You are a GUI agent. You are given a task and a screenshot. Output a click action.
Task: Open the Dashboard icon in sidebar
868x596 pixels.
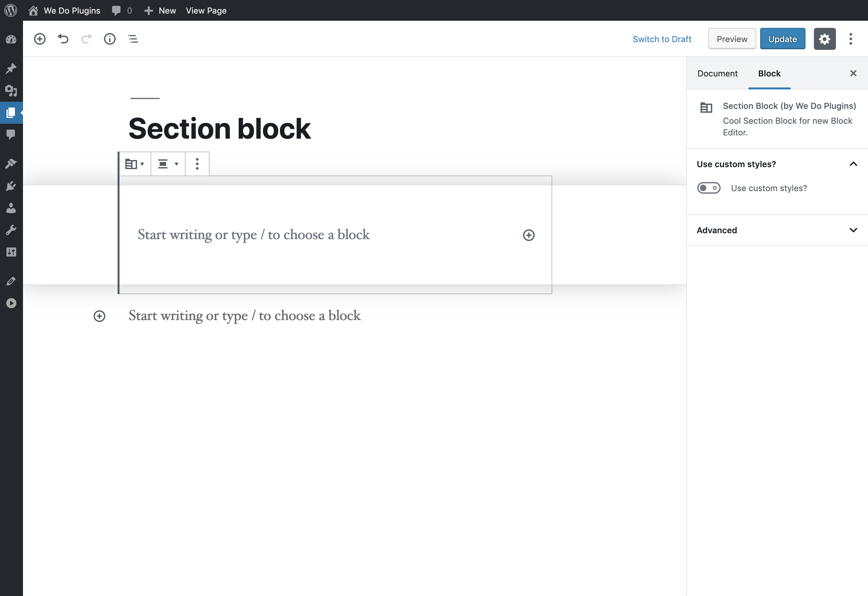(x=11, y=39)
